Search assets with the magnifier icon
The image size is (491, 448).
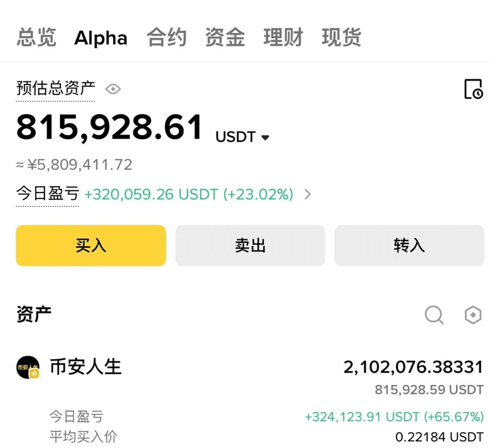pos(434,315)
